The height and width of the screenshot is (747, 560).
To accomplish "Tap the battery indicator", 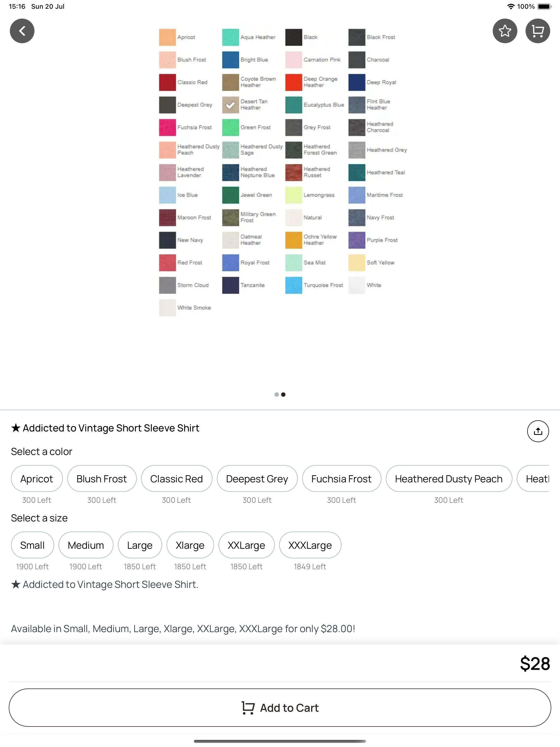I will coord(544,6).
